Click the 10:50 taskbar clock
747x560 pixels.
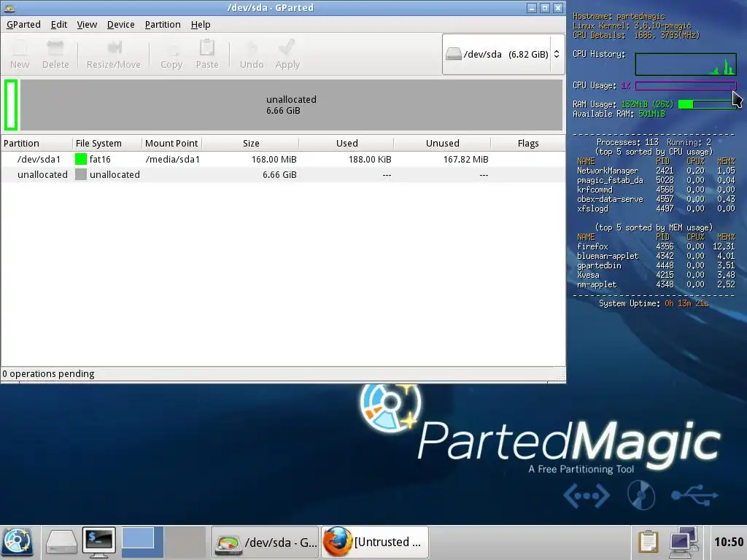coord(729,542)
